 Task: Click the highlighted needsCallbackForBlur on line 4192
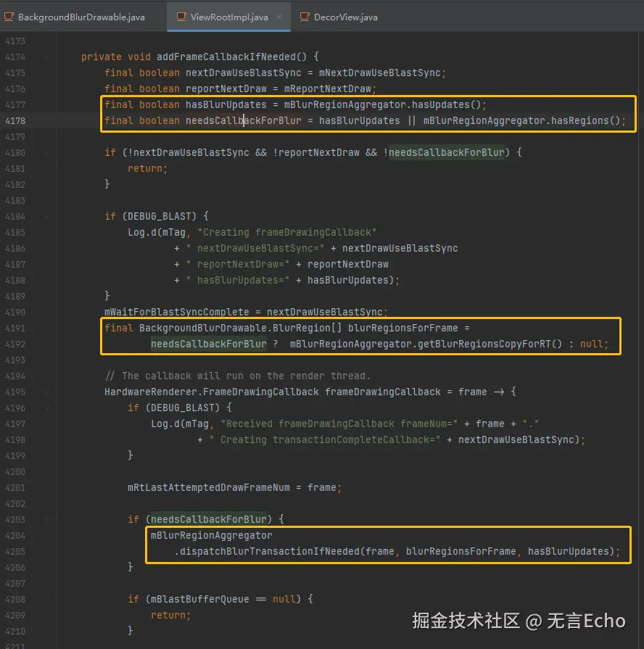[209, 344]
